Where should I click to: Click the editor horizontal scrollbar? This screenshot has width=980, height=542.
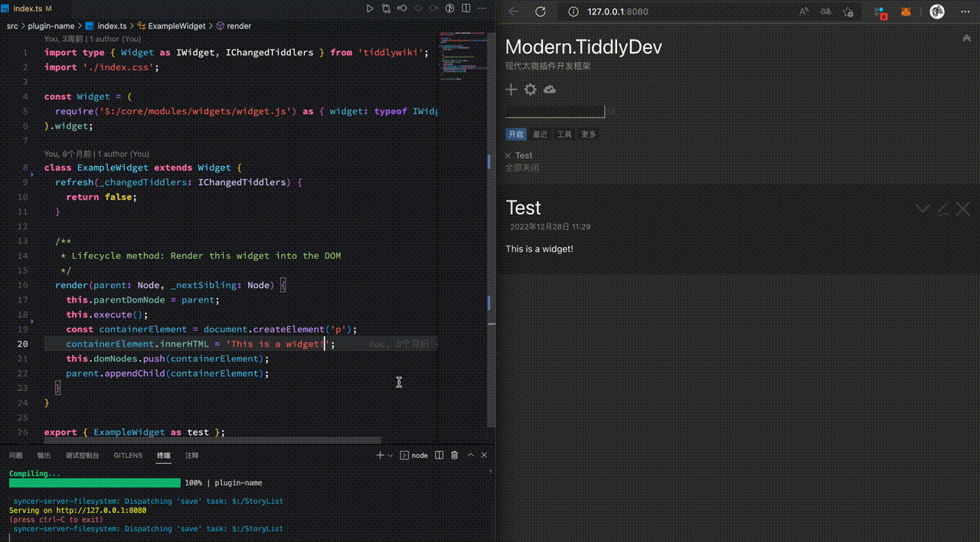pos(213,440)
